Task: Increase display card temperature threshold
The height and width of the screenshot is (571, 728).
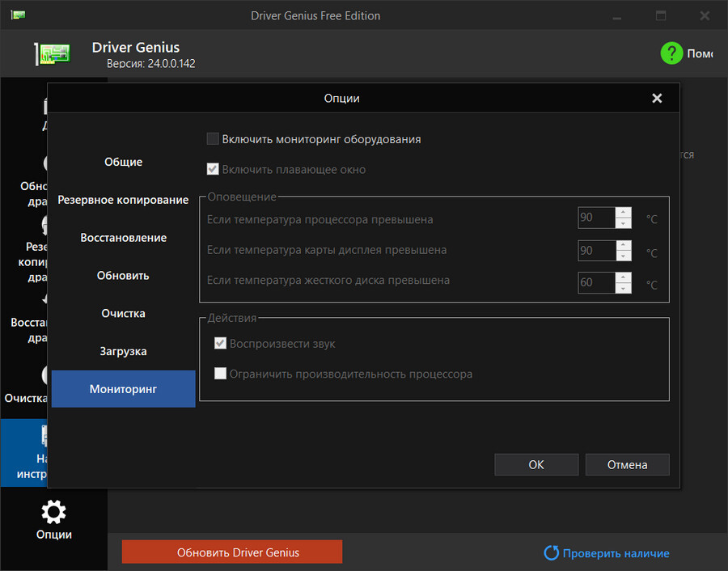Action: (x=623, y=244)
